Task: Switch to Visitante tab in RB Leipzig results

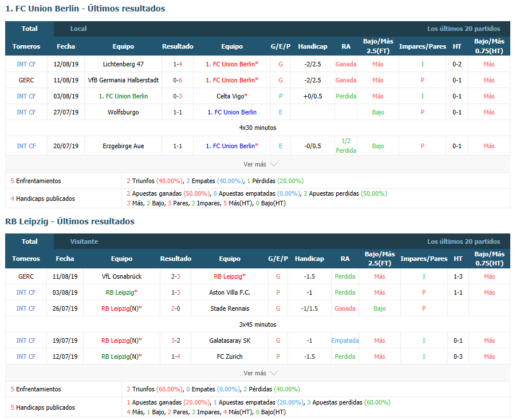Action: [x=84, y=241]
